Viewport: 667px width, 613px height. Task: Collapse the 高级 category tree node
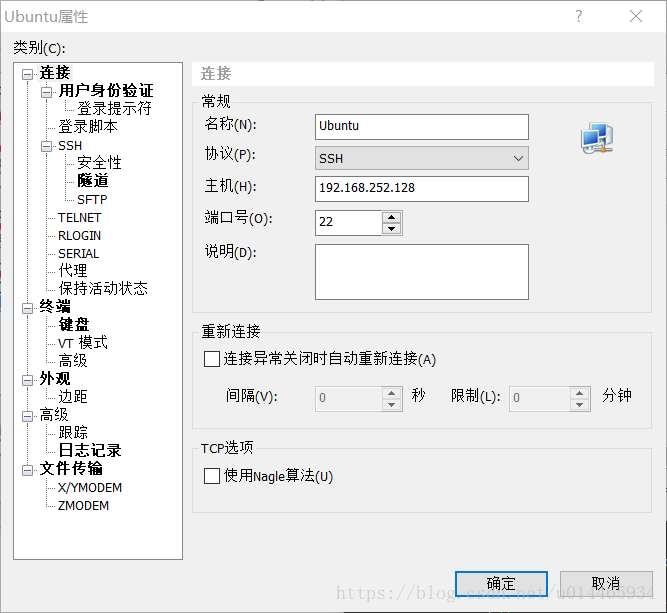click(x=28, y=416)
